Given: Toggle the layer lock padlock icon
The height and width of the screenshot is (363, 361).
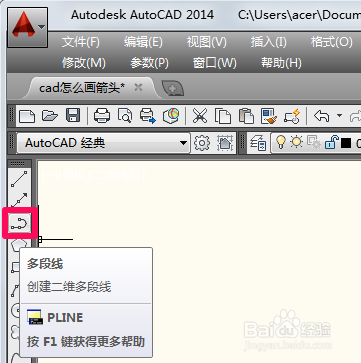Looking at the screenshot, I should click(x=332, y=142).
